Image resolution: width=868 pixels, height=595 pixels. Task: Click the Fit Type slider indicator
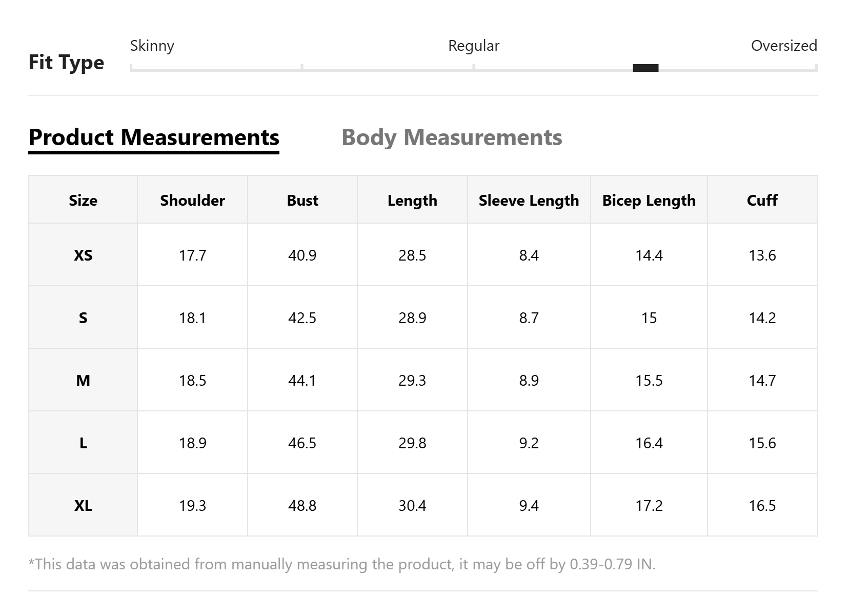coord(645,68)
